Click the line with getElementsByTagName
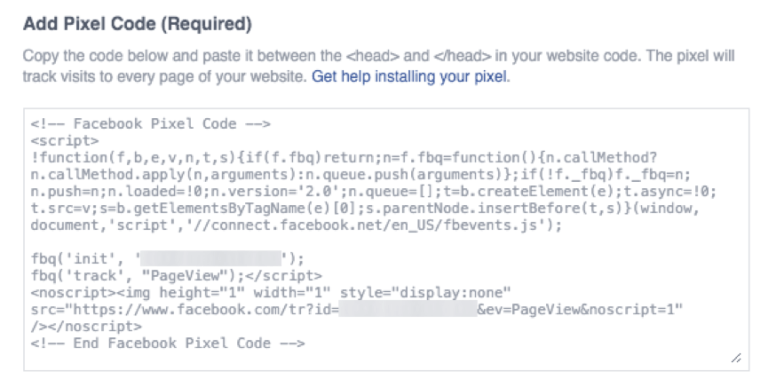 (x=365, y=208)
